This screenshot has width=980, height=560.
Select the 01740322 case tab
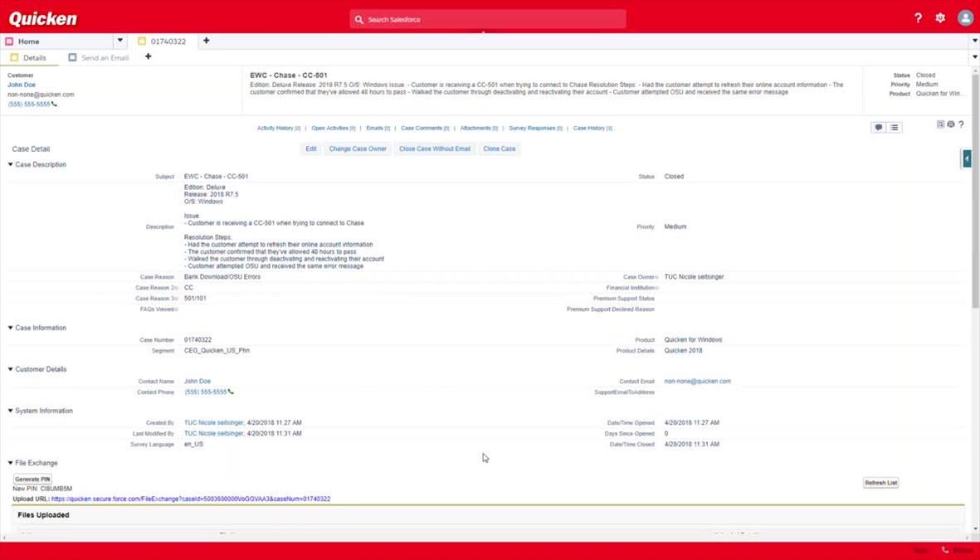coord(168,41)
